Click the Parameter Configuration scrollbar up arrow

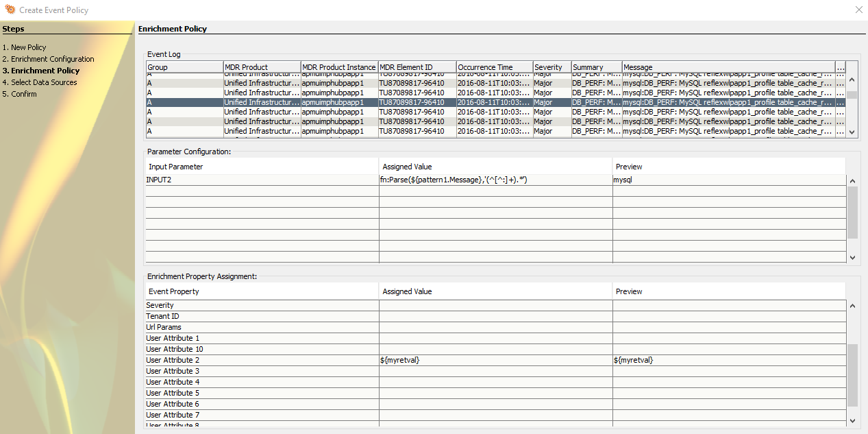point(852,180)
